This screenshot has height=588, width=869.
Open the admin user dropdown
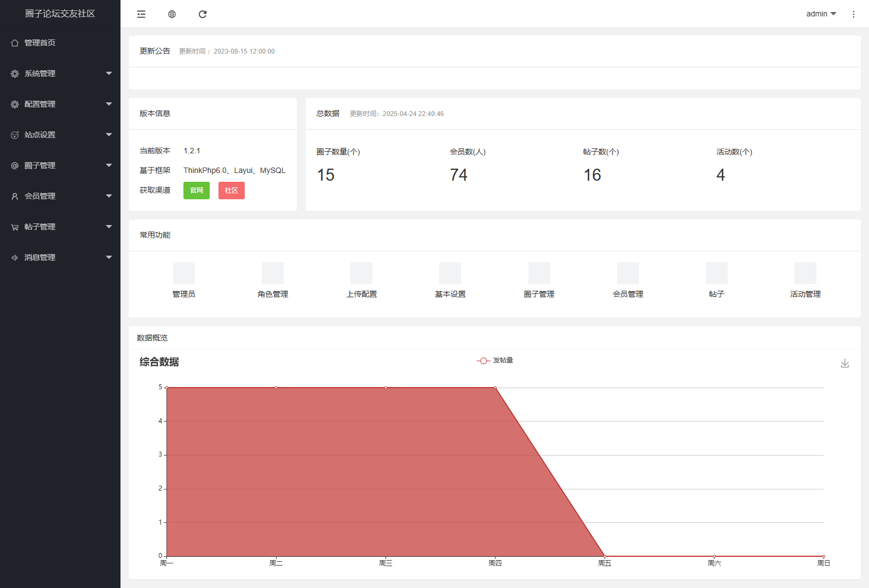click(820, 14)
